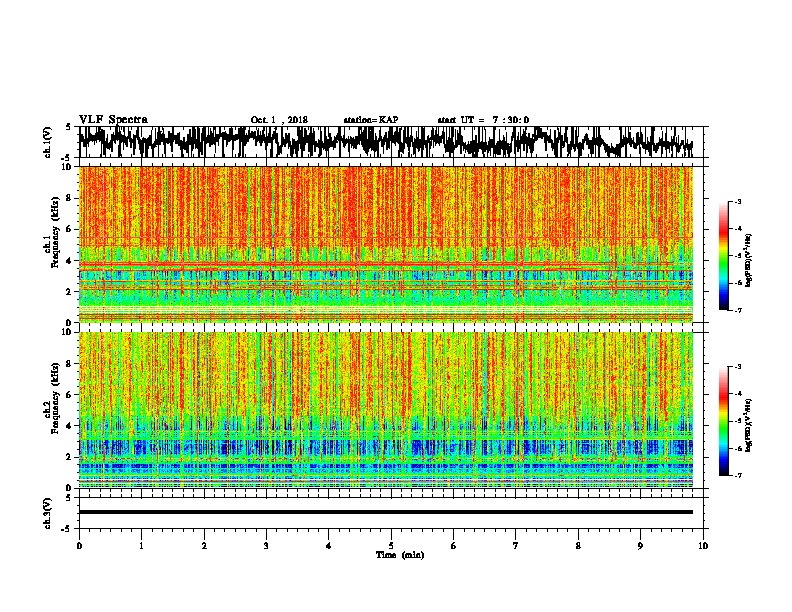Click the ch.1 frequency axis "6" tick label
The height and width of the screenshot is (612, 792).
pyautogui.click(x=70, y=229)
